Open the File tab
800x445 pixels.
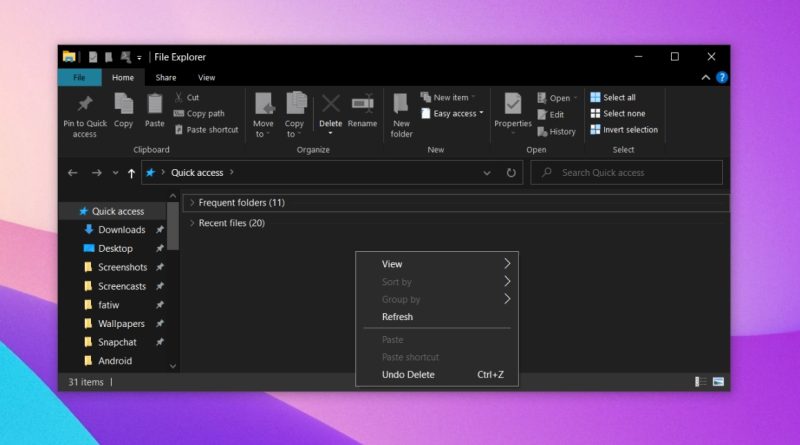[79, 78]
